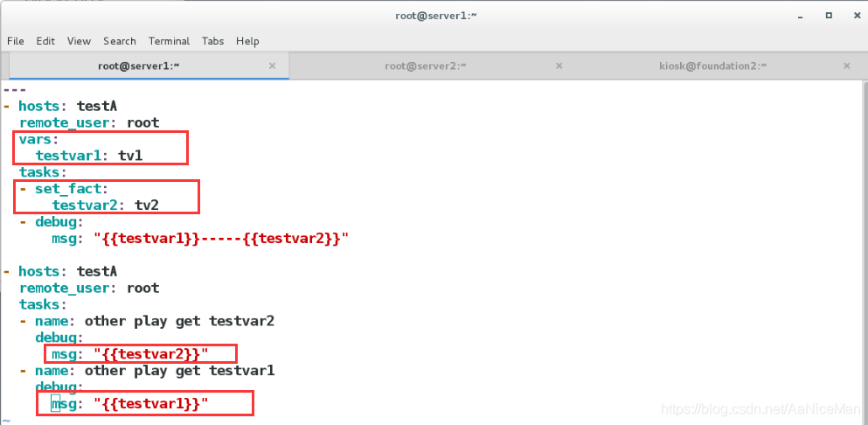
Task: Close the root@server2 tab
Action: (559, 66)
